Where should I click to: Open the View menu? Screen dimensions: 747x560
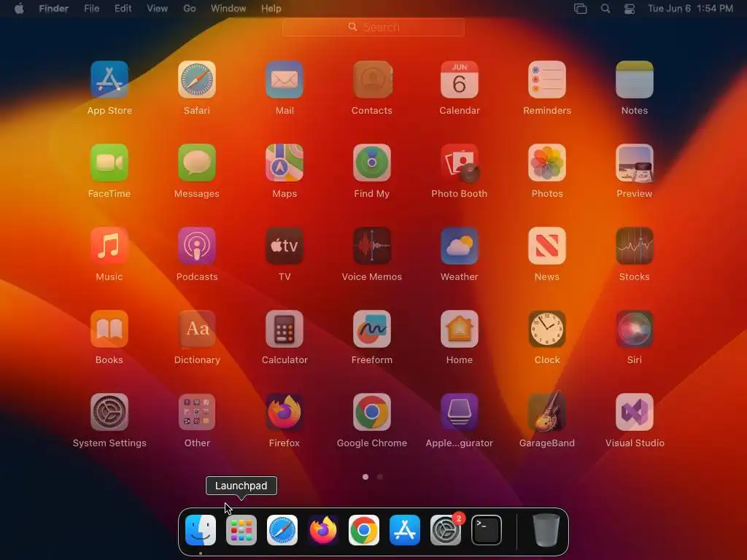click(158, 8)
